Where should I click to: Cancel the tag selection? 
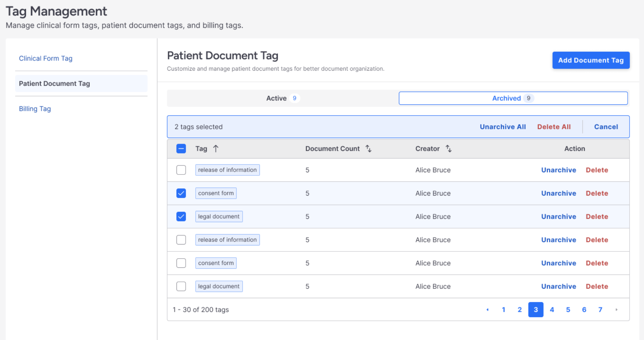click(606, 127)
